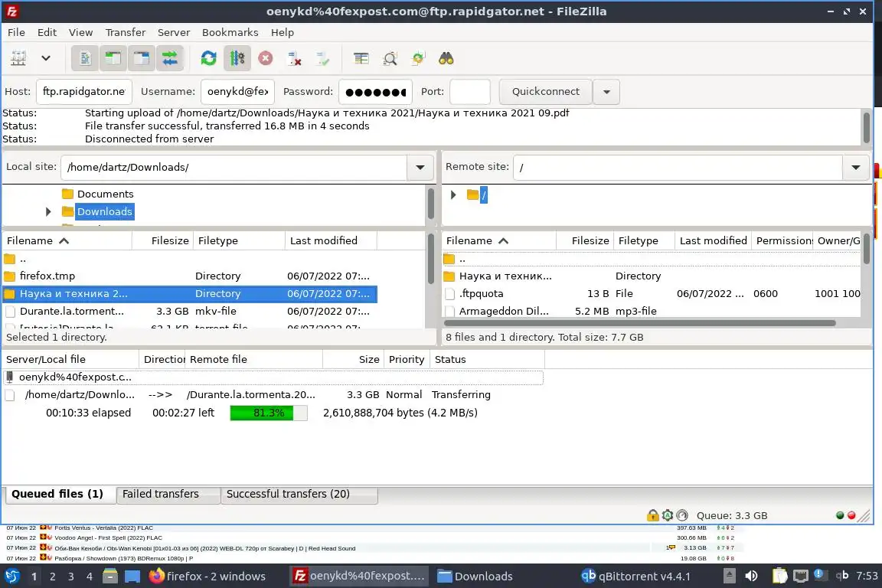882x588 pixels.
Task: Open the Server menu
Action: coord(173,33)
